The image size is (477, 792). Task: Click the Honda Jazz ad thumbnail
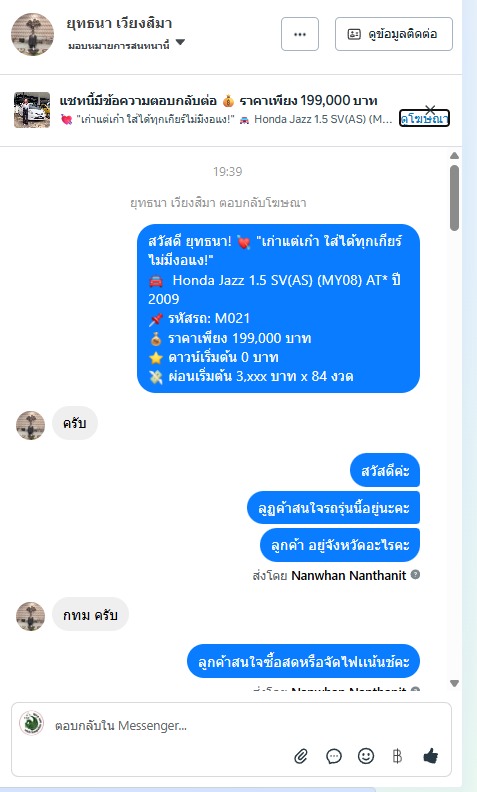click(x=32, y=110)
